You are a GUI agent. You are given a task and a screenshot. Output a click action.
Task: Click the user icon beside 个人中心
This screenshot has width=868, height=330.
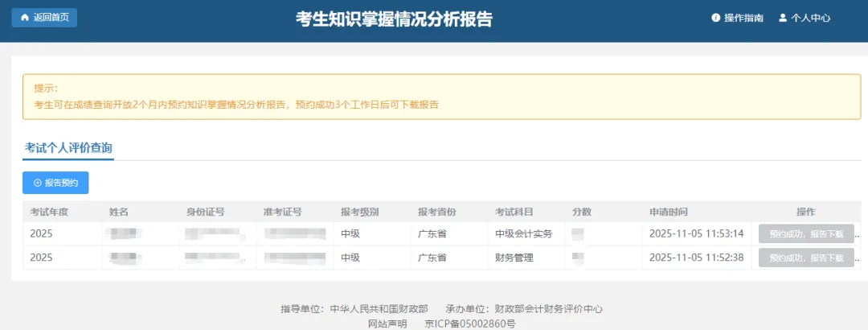click(782, 18)
